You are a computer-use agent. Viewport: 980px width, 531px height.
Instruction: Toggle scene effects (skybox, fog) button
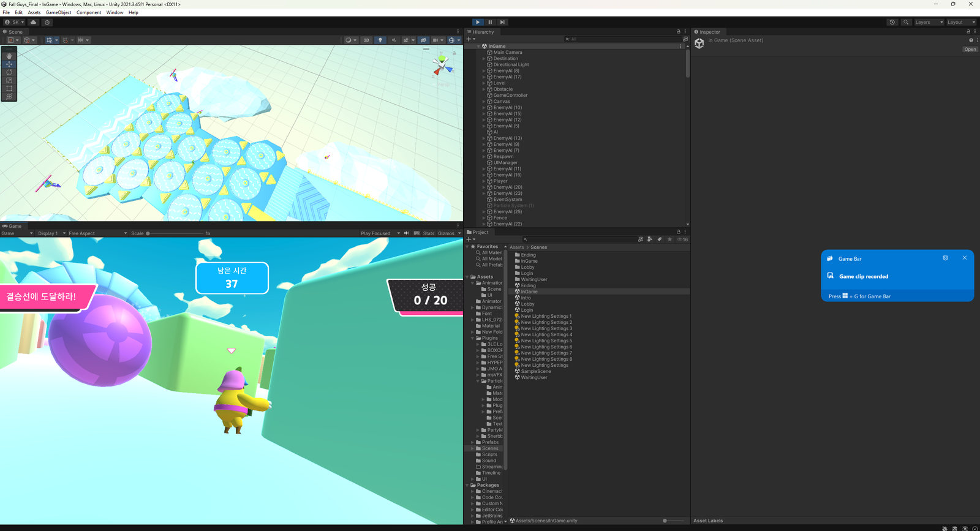[x=405, y=40]
